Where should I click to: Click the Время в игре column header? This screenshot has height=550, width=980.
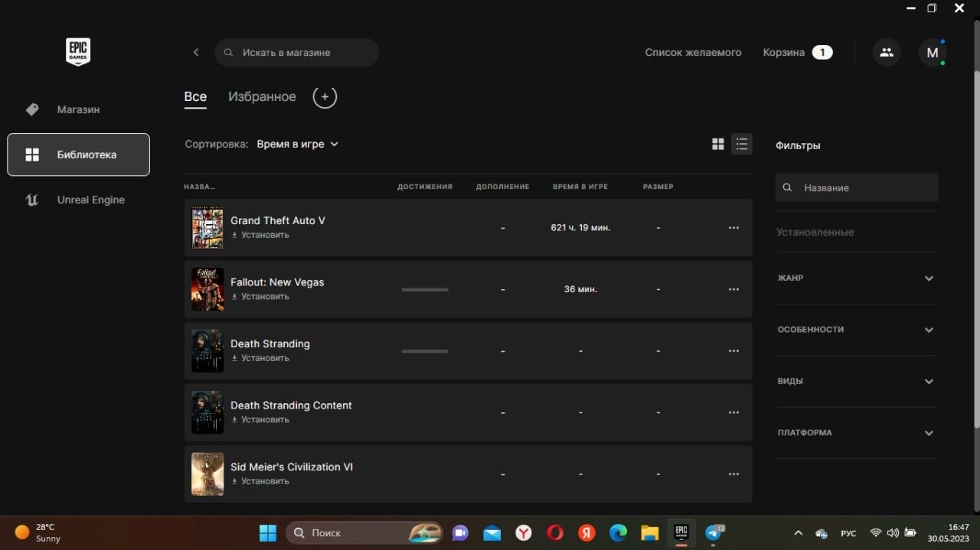click(580, 187)
